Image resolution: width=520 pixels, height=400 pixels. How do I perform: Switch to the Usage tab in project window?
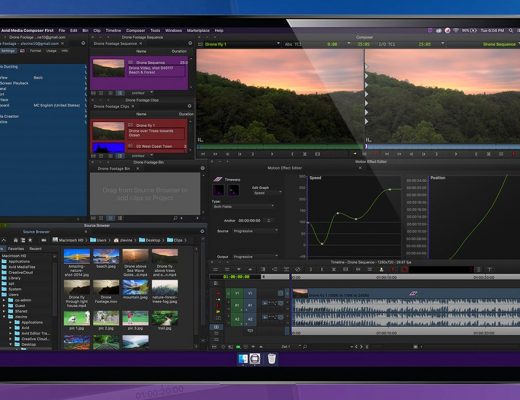pos(51,51)
